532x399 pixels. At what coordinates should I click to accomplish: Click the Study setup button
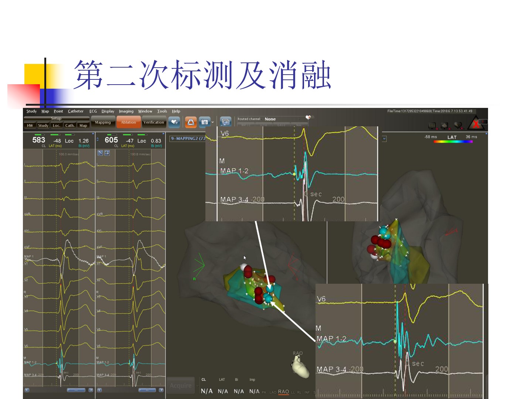43,126
